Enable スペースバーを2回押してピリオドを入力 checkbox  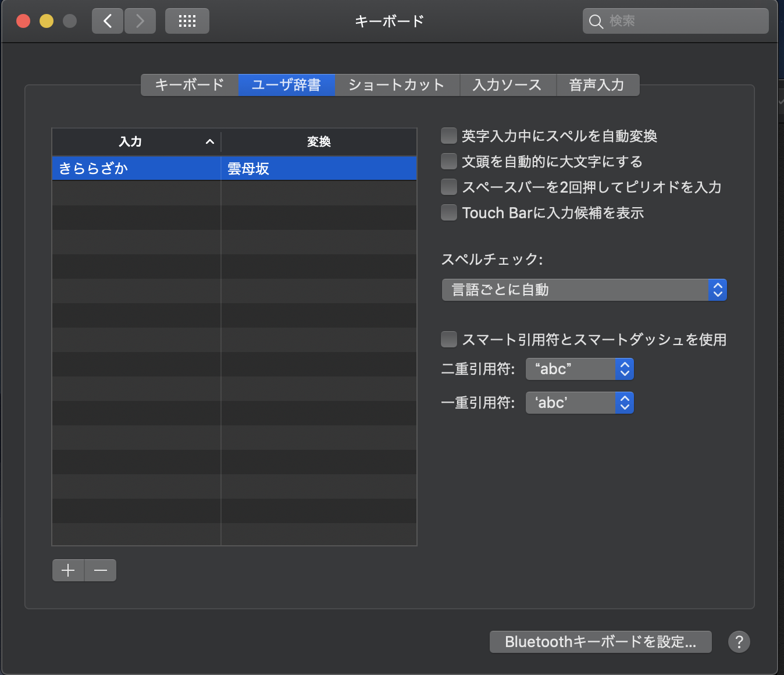(x=449, y=187)
